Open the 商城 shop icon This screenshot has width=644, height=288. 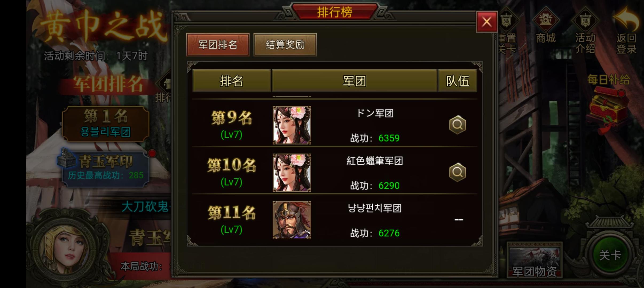546,25
